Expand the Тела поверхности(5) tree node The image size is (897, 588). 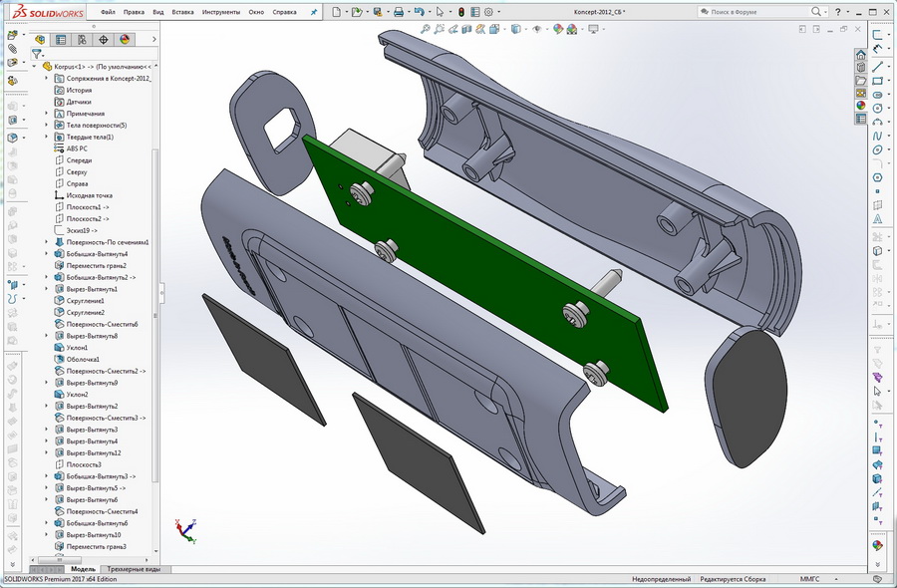pos(46,125)
